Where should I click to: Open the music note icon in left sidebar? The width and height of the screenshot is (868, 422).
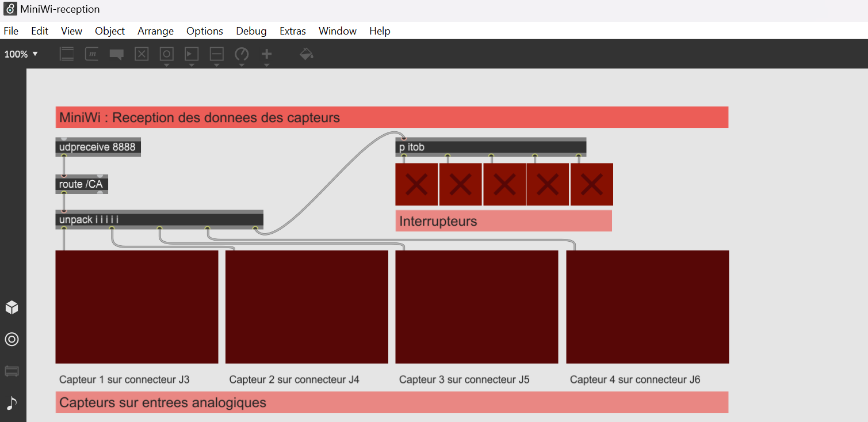pos(12,403)
